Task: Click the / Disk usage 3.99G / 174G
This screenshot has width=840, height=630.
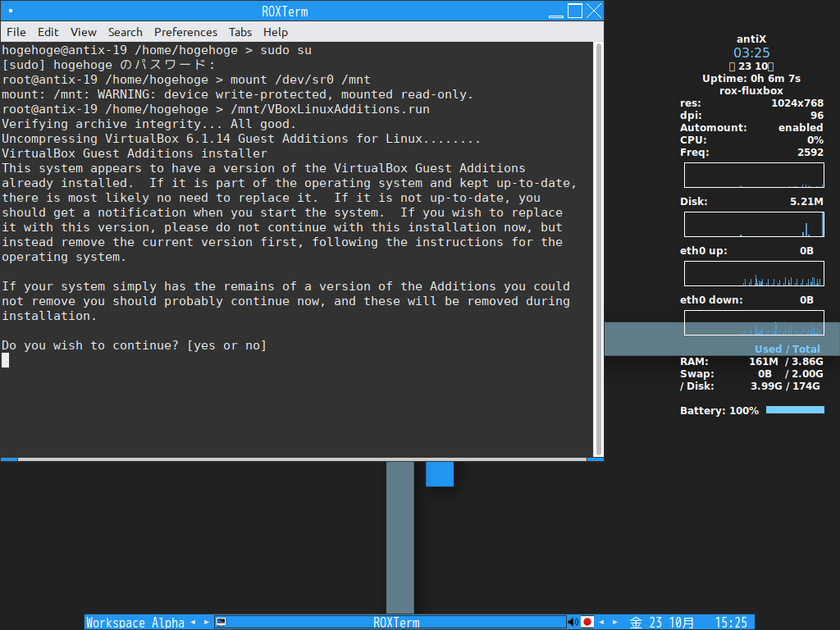Action: click(x=785, y=386)
